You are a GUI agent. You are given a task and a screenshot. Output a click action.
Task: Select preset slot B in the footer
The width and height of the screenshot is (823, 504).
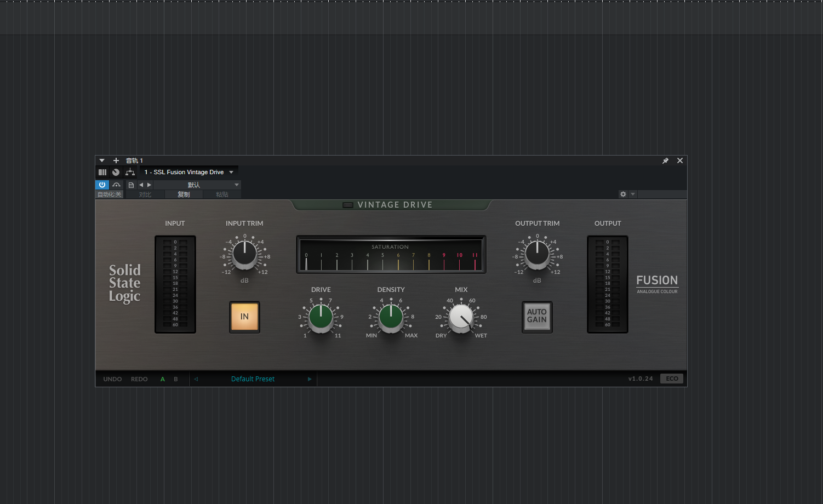[176, 379]
